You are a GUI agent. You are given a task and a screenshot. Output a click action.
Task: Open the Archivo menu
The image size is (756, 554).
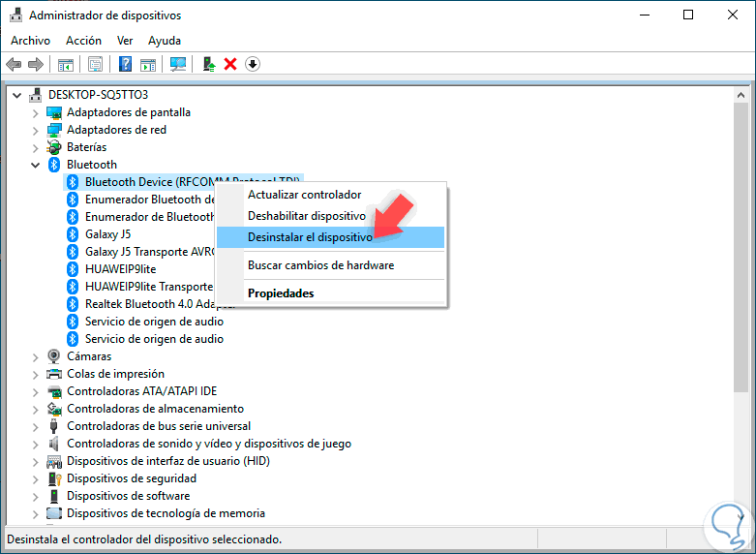click(30, 41)
